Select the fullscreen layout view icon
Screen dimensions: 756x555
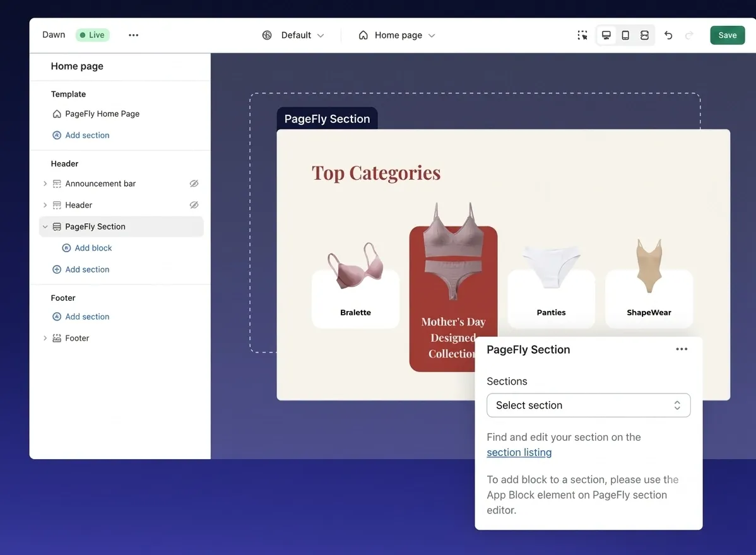(645, 35)
